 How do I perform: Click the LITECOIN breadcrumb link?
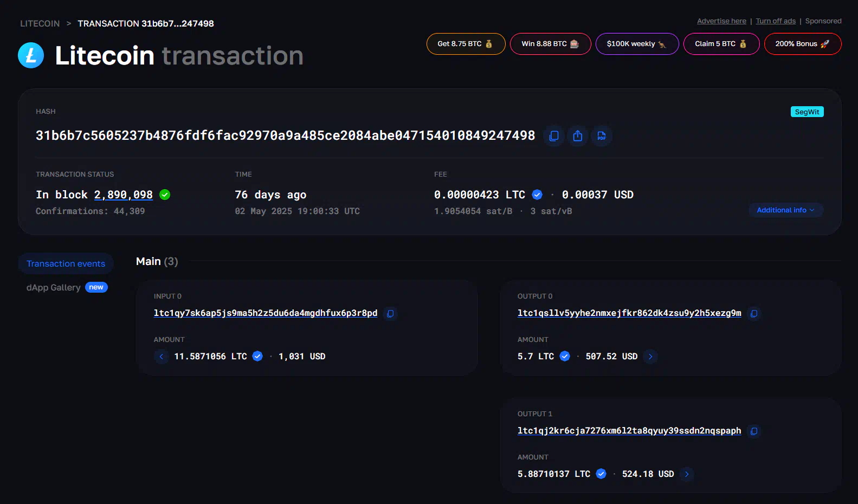point(40,23)
